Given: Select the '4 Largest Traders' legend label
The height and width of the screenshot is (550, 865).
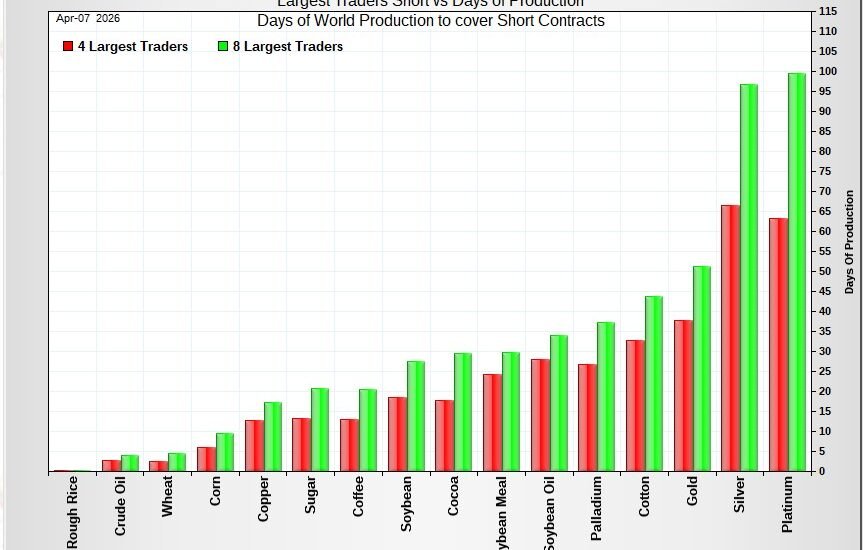Looking at the screenshot, I should point(132,47).
